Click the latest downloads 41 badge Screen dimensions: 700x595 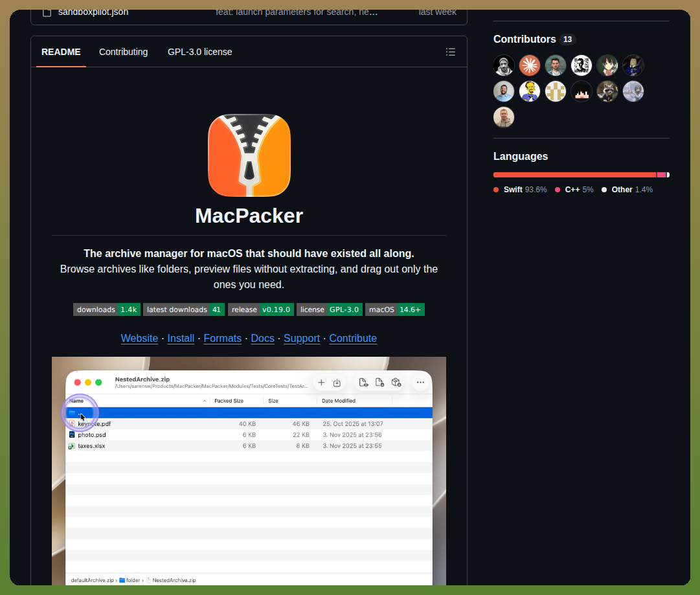(183, 309)
